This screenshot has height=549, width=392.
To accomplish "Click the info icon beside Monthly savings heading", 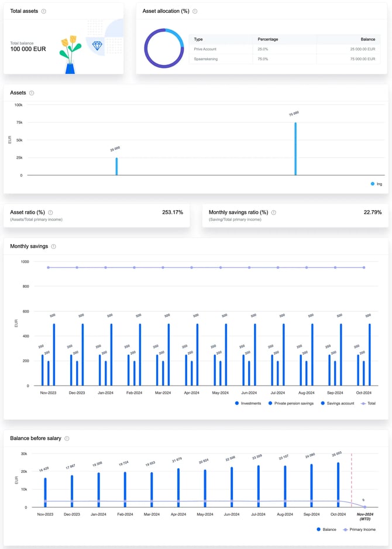I will [x=53, y=246].
